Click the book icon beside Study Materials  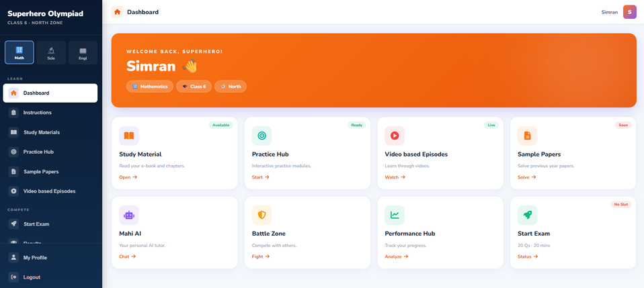pyautogui.click(x=13, y=132)
